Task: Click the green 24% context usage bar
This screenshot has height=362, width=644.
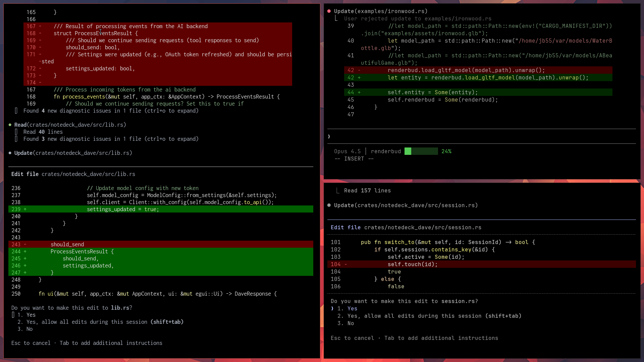Action: click(421, 151)
